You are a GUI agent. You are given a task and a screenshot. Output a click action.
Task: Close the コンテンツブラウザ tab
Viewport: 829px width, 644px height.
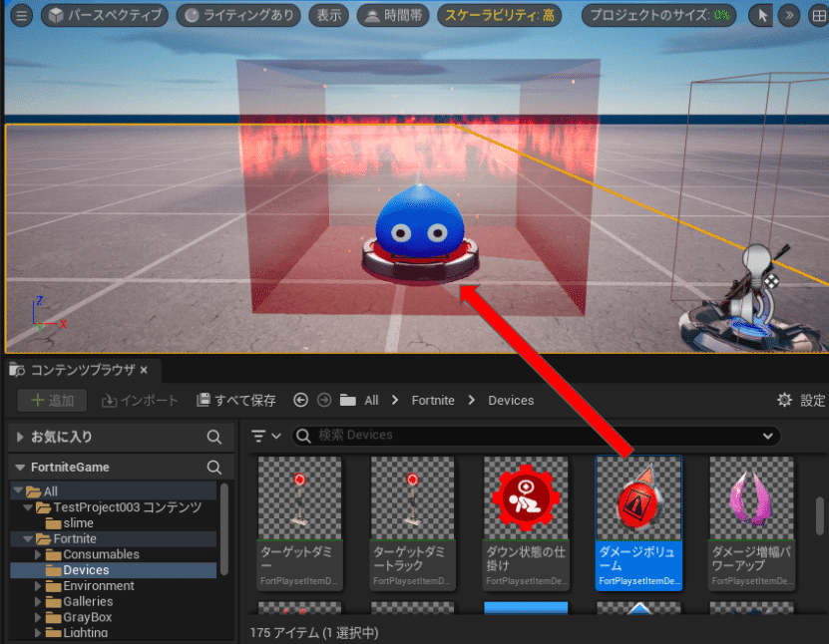(144, 370)
